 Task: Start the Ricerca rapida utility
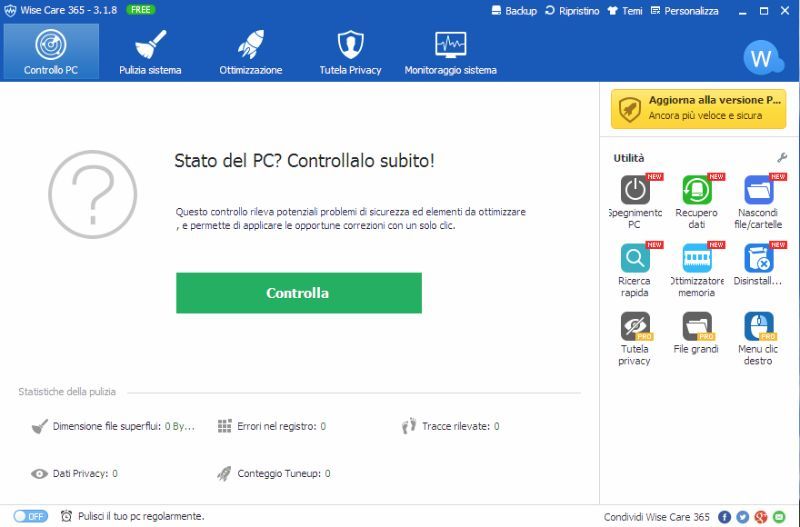(635, 269)
